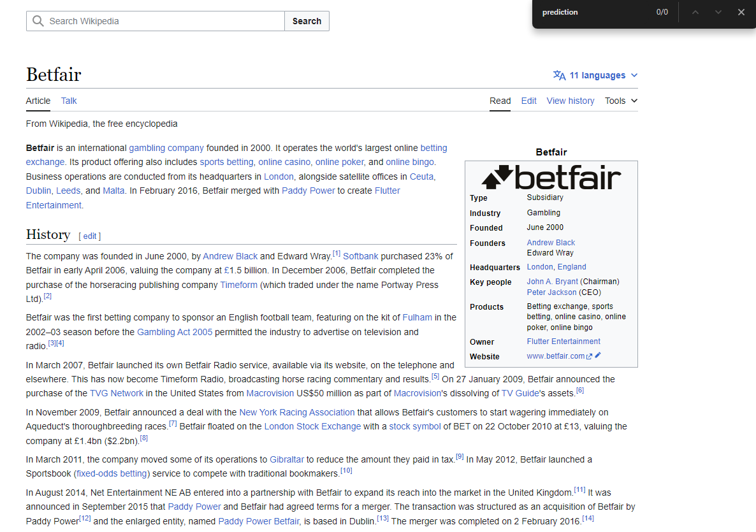Switch to the Article tab
The width and height of the screenshot is (756, 532).
38,101
